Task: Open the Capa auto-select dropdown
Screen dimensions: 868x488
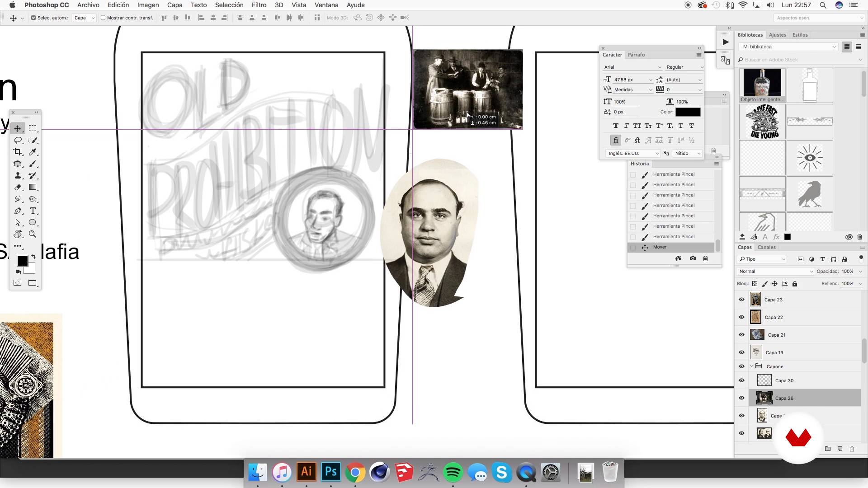Action: tap(84, 18)
